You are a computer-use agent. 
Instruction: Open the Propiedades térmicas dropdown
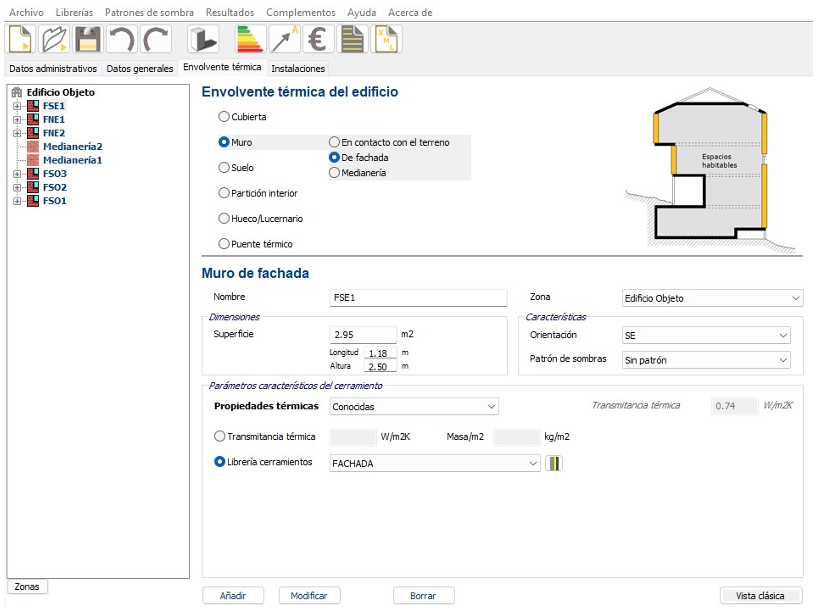413,406
